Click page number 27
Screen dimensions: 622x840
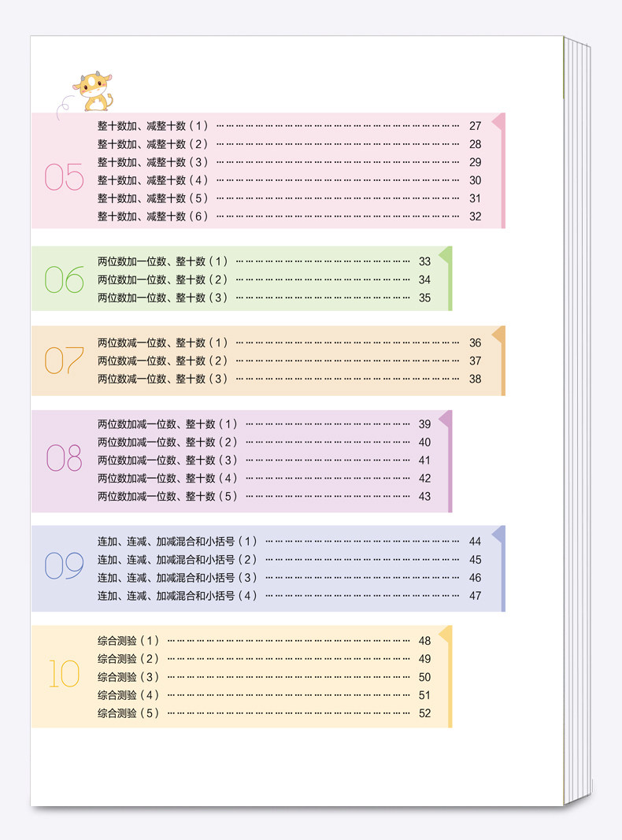[x=475, y=126]
